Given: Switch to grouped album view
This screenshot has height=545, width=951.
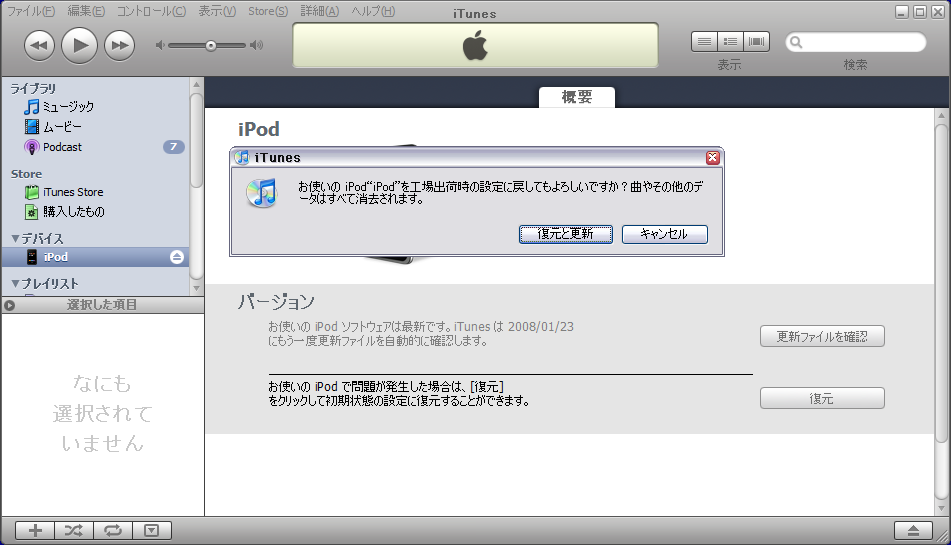Looking at the screenshot, I should point(730,42).
